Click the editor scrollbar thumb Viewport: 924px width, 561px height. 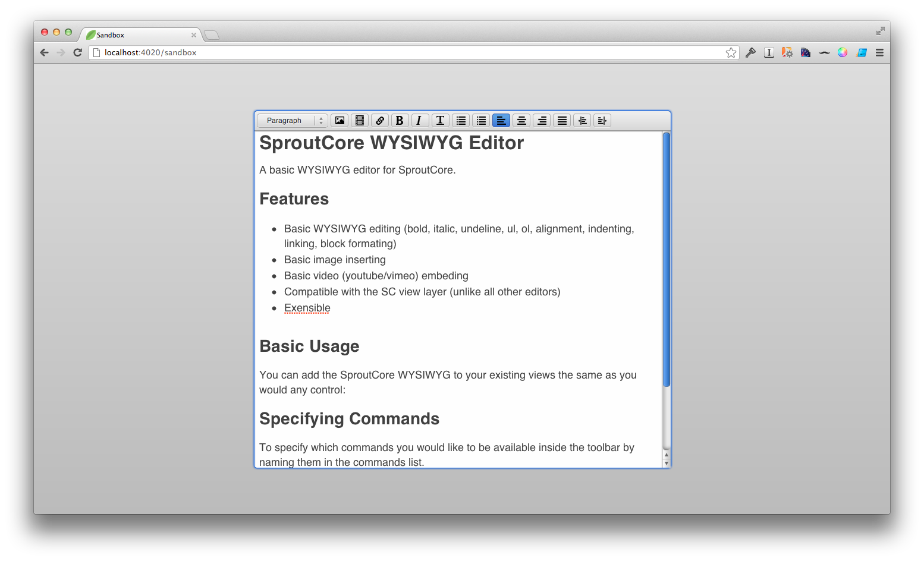point(667,260)
